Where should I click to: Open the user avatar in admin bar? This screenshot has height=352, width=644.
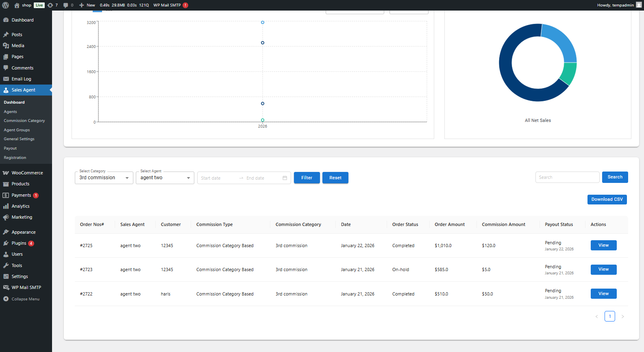[639, 5]
